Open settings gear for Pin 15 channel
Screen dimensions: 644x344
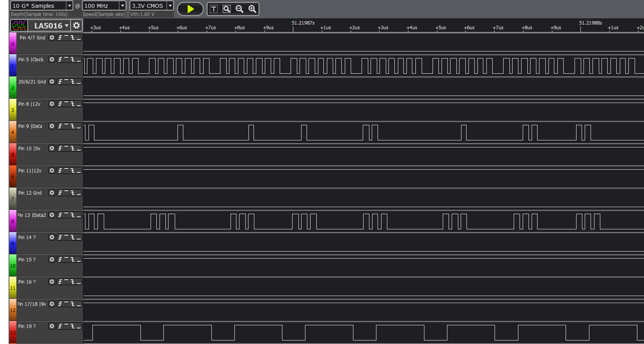(x=52, y=259)
